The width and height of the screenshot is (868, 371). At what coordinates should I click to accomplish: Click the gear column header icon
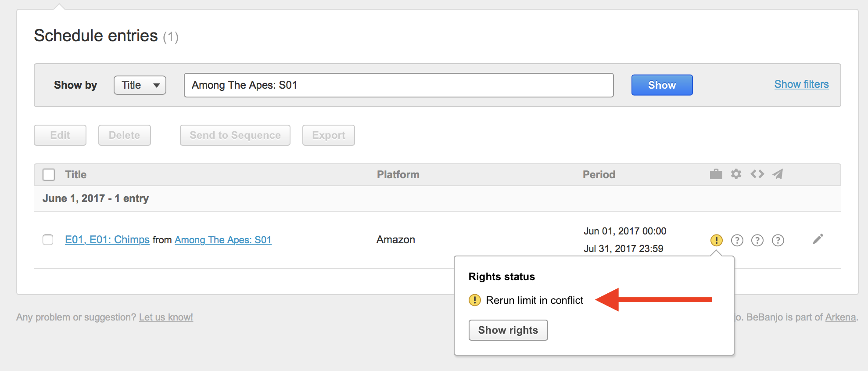tap(736, 174)
